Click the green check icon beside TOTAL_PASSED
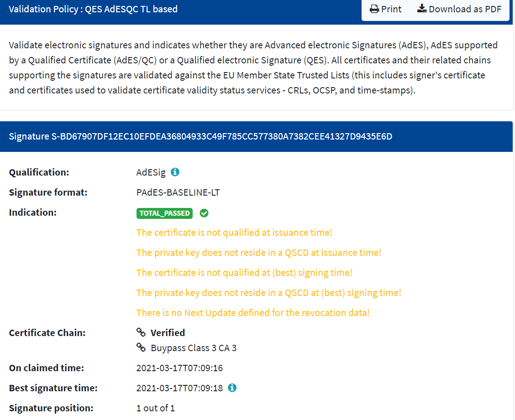 (x=204, y=213)
